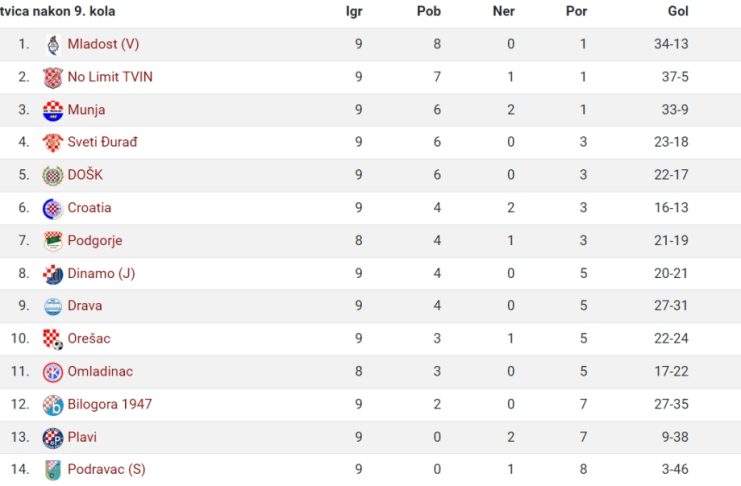This screenshot has height=486, width=741.
Task: Click the Igr column header
Action: (x=354, y=11)
